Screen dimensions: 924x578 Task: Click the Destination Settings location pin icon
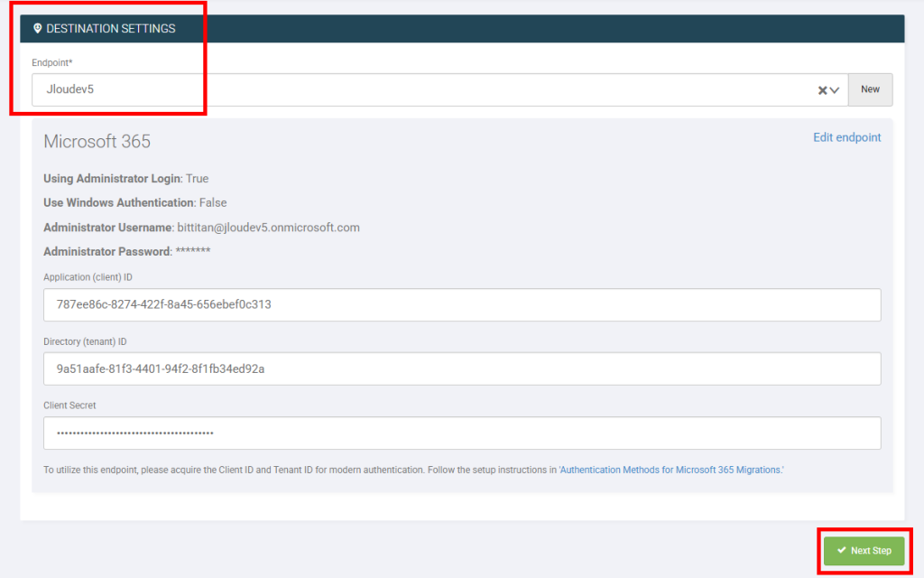tap(37, 28)
